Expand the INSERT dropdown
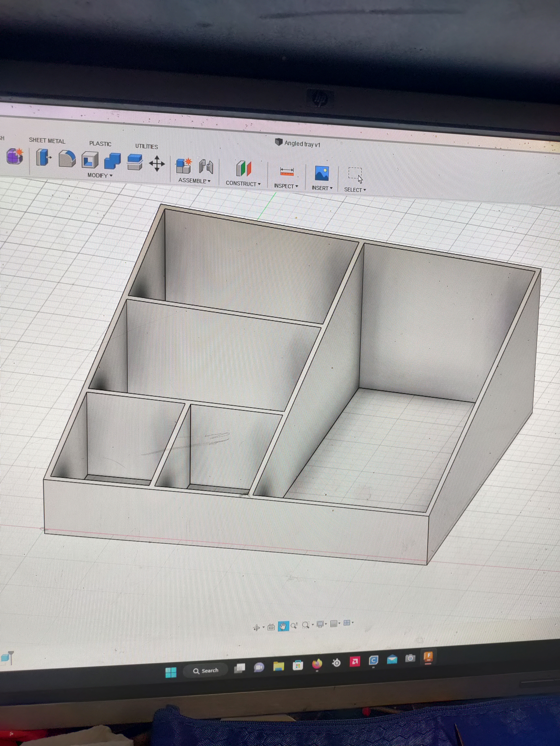Image resolution: width=560 pixels, height=746 pixels. tap(322, 188)
